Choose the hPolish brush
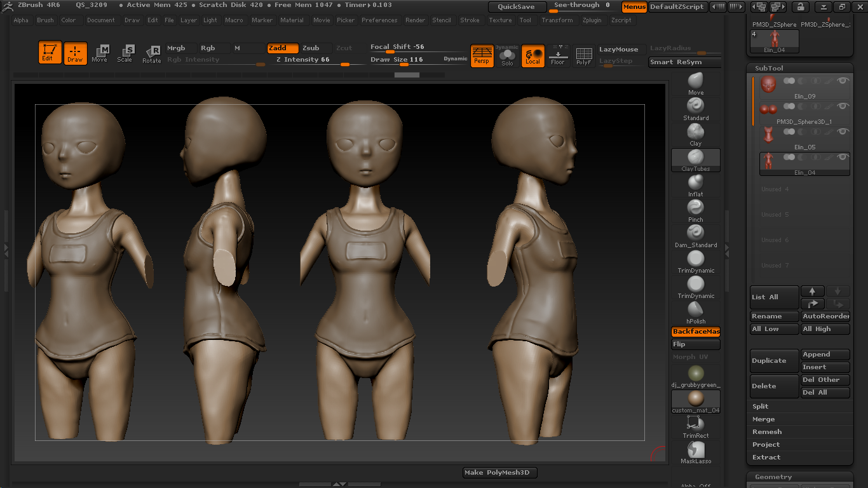This screenshot has height=488, width=868. tap(696, 309)
